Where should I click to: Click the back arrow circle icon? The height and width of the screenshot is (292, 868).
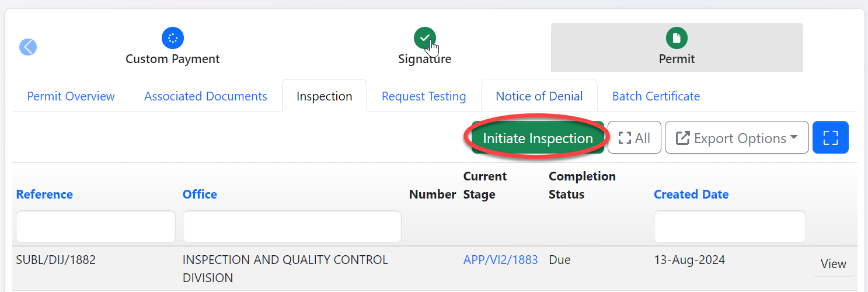(x=28, y=47)
